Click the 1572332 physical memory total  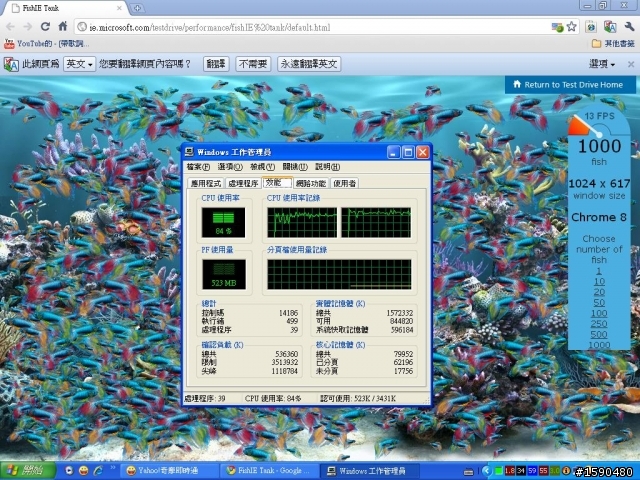click(400, 313)
